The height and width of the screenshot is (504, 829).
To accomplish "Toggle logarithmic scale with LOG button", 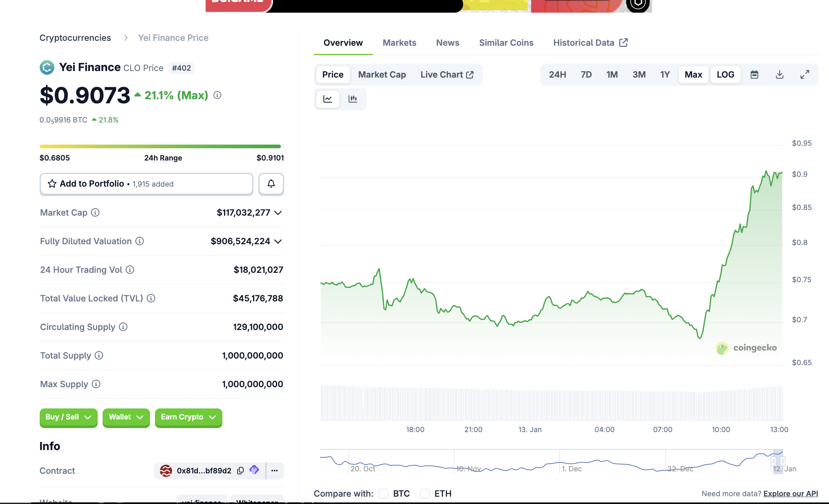I will click(725, 74).
